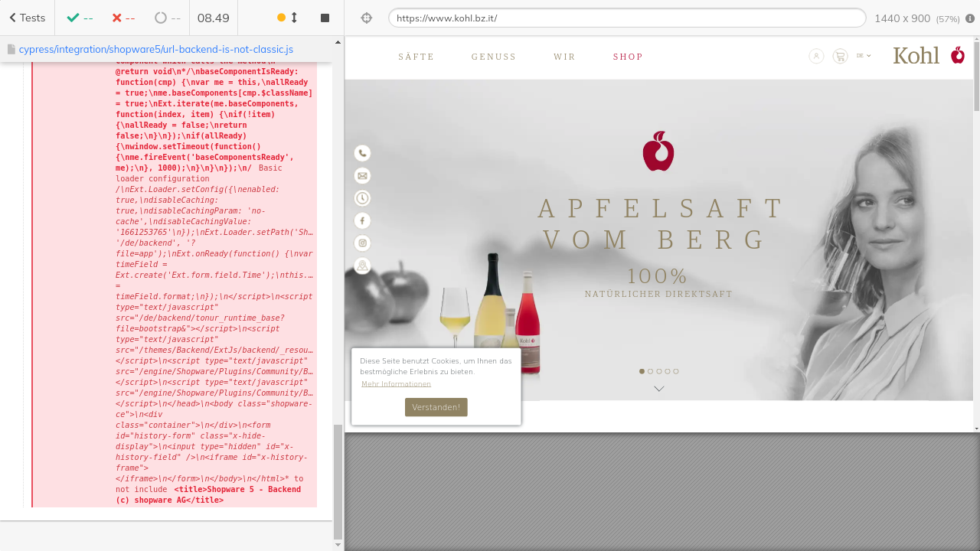Click the email envelope icon
The image size is (980, 551).
pos(363,176)
